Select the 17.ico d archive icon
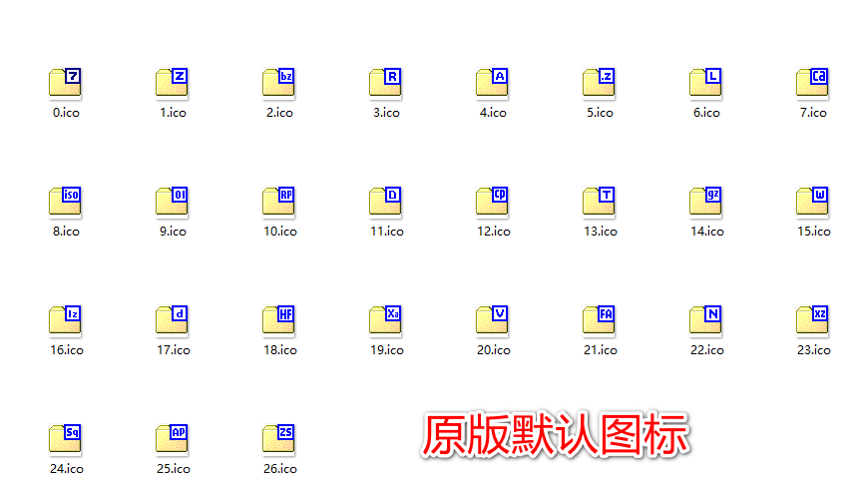Image resolution: width=868 pixels, height=496 pixels. pyautogui.click(x=173, y=321)
